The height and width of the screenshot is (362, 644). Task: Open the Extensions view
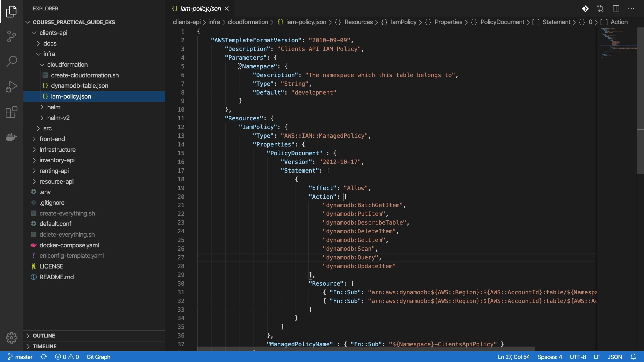click(11, 112)
